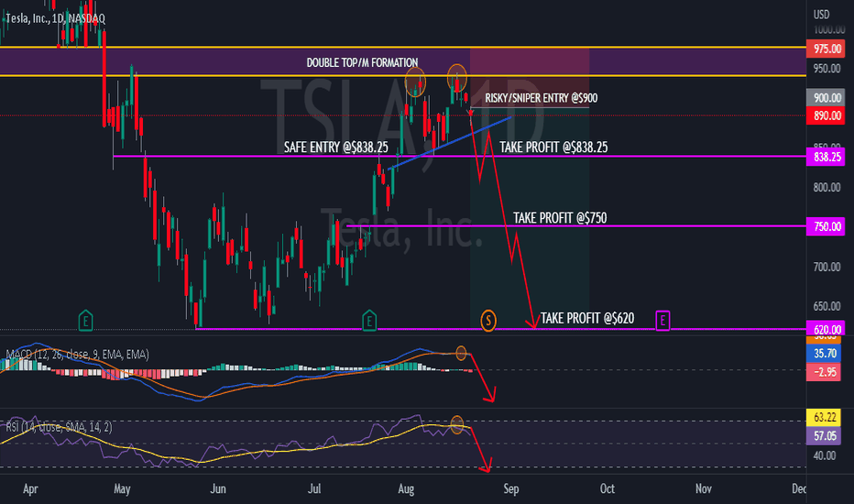Click the red 890.00 price tag
The width and height of the screenshot is (854, 504).
[x=826, y=115]
